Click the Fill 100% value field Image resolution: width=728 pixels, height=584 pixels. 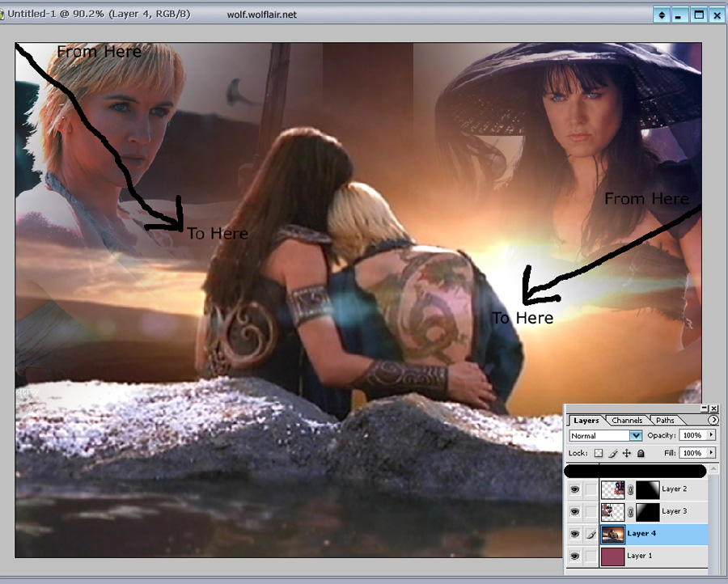[692, 453]
